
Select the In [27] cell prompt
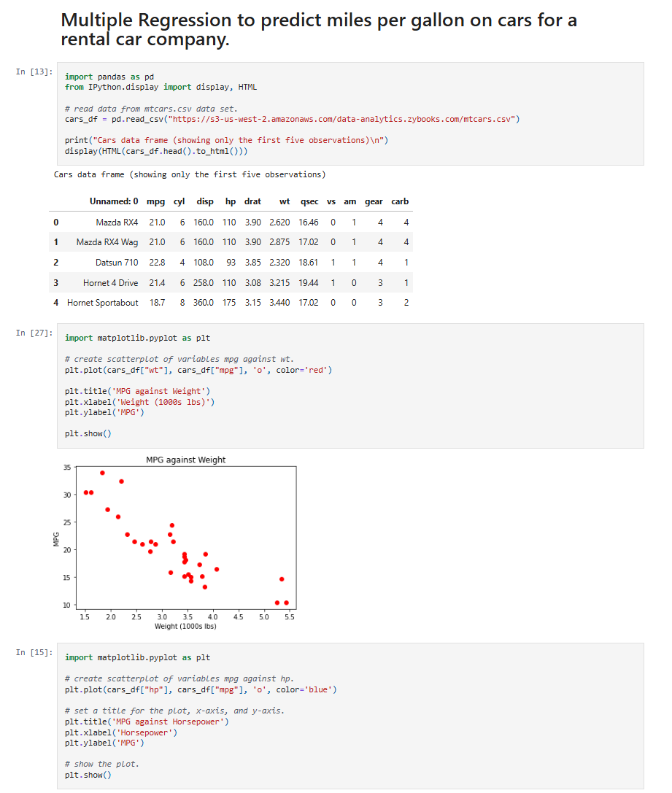(34, 333)
